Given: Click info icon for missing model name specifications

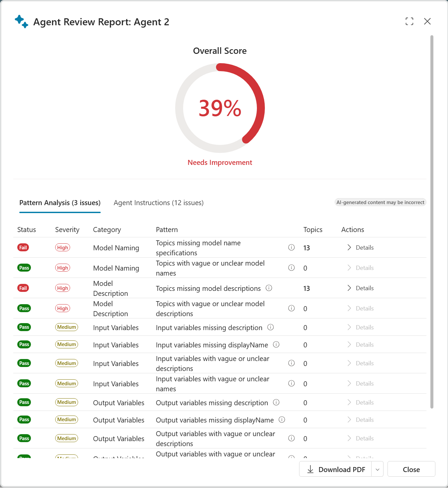Looking at the screenshot, I should [291, 247].
